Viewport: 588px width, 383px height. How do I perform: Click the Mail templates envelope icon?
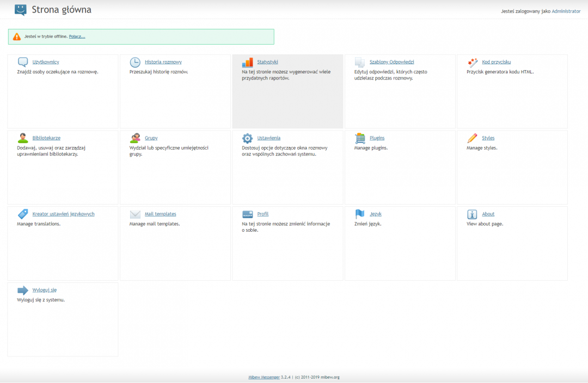tap(135, 214)
